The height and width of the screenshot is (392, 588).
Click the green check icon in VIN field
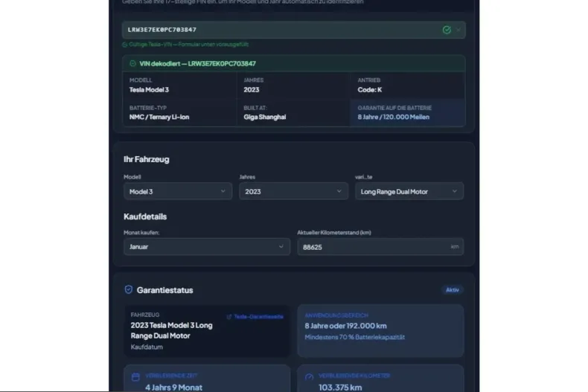[x=447, y=30]
